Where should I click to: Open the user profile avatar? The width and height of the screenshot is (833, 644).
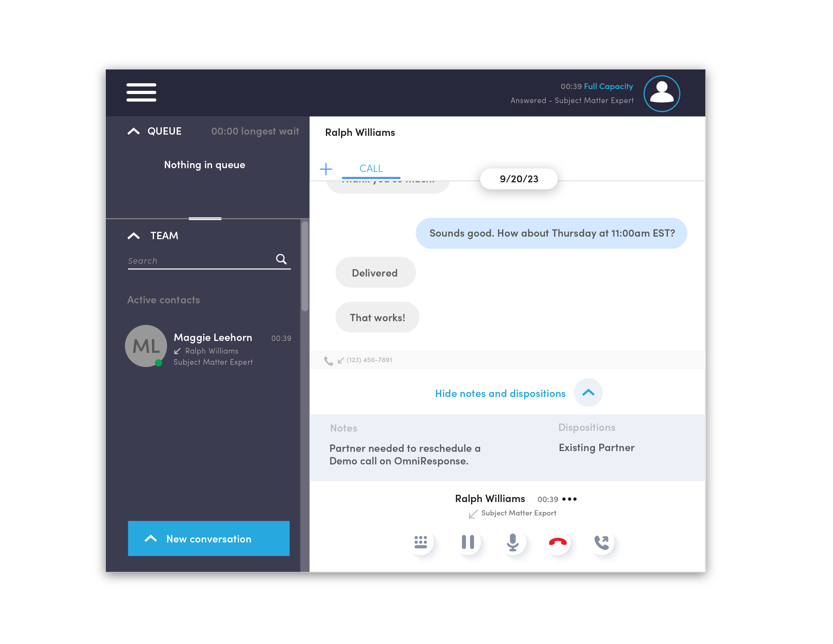click(x=661, y=93)
